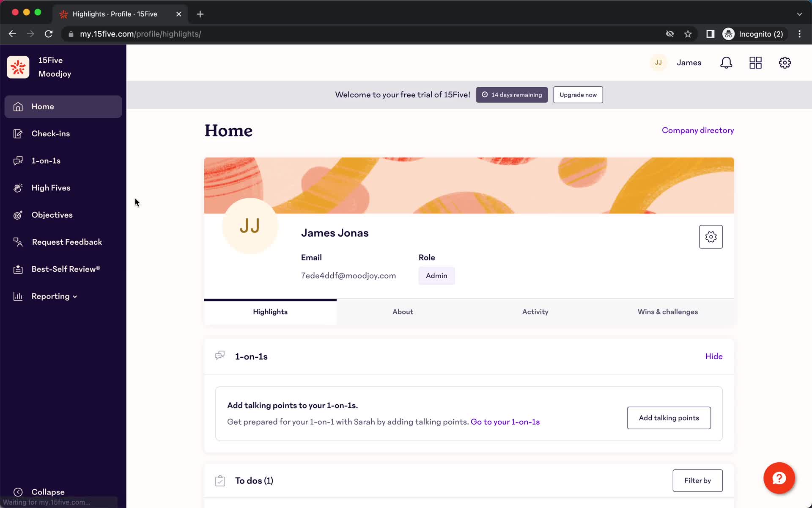Click the grid/dashboard switcher icon

pos(756,63)
